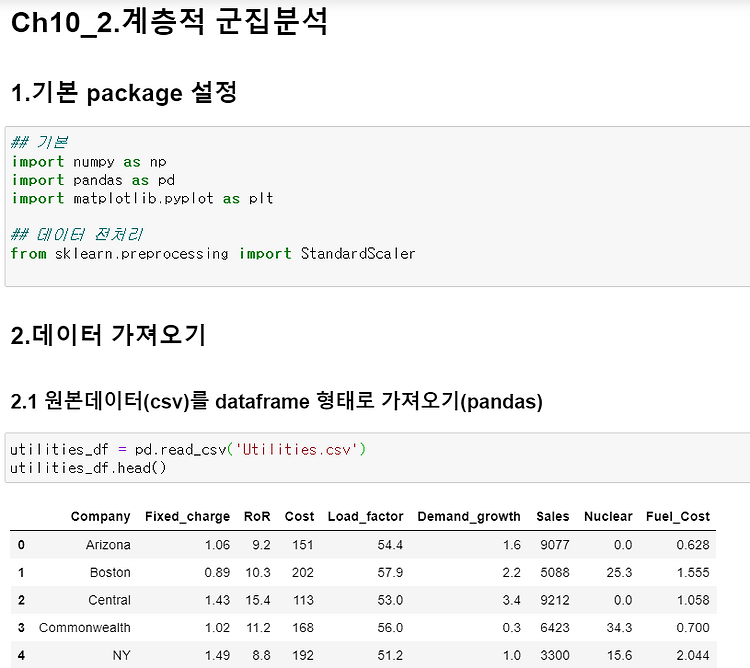Click the Demand_growth value 0.3

pyautogui.click(x=511, y=627)
